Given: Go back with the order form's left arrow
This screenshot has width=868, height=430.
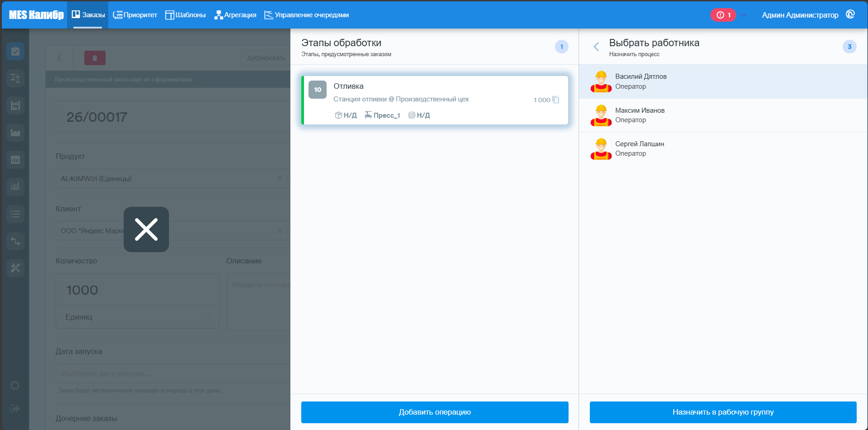Looking at the screenshot, I should point(60,58).
